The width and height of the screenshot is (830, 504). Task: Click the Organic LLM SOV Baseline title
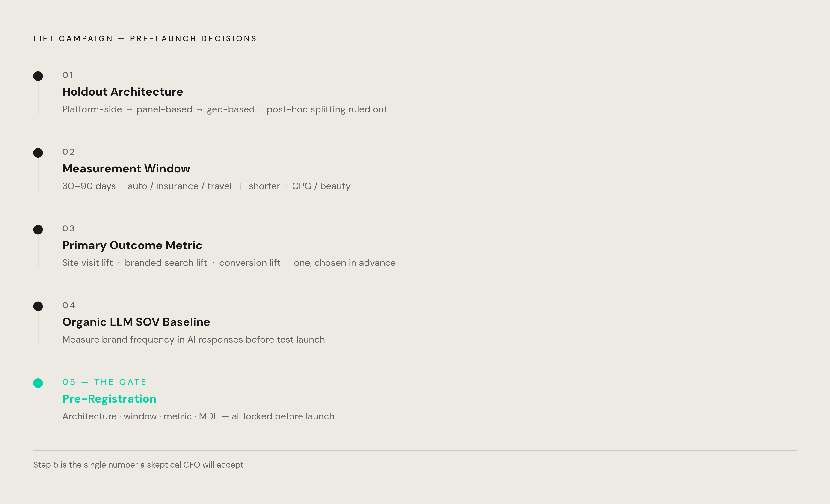136,322
